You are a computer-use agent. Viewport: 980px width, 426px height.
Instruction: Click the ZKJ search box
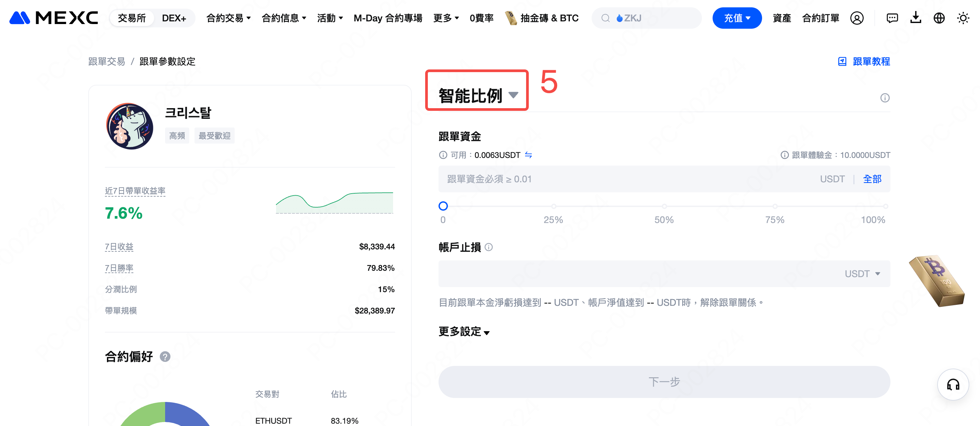tap(646, 18)
